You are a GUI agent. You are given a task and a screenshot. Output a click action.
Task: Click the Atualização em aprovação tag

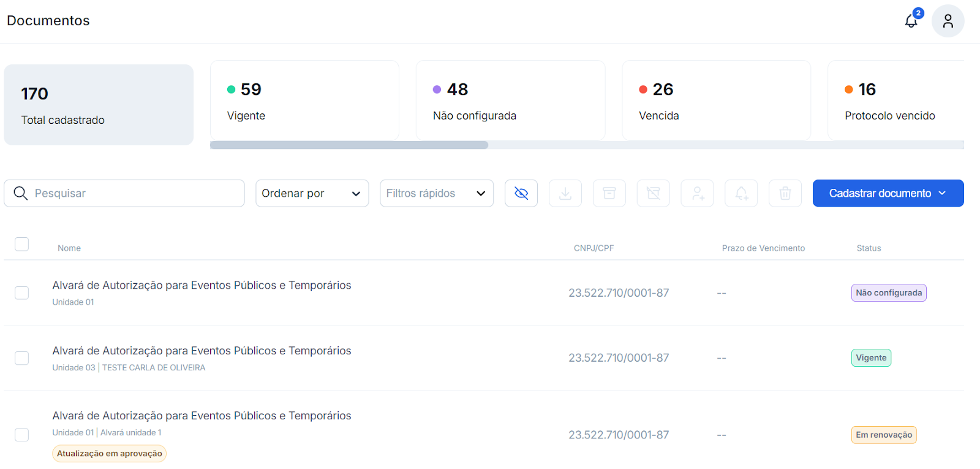tap(110, 454)
